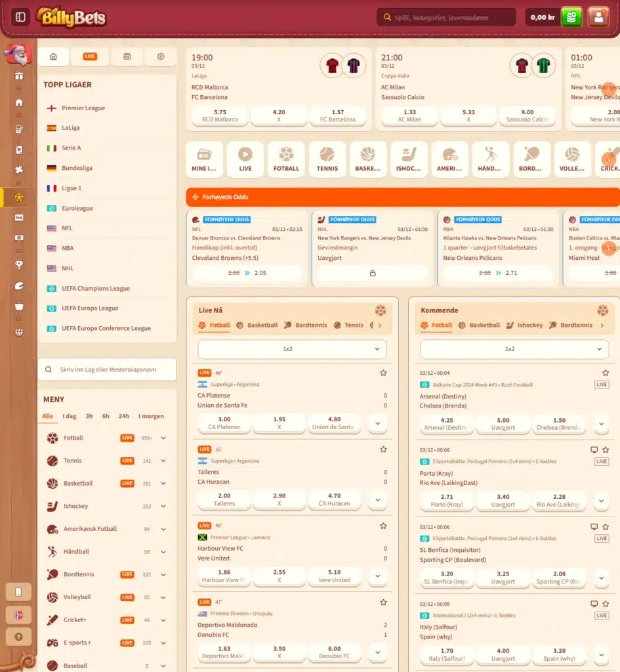Click the BillyBets logo
Screen dimensions: 620x672
tap(72, 18)
